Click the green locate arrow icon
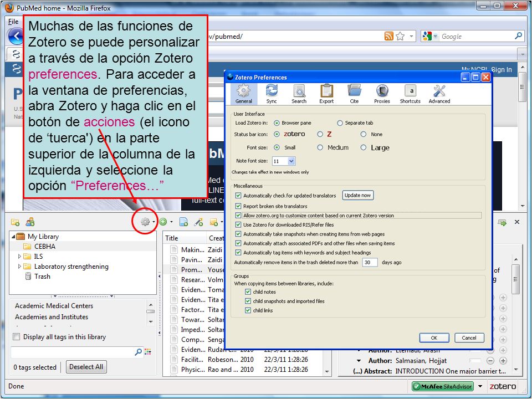The width and height of the screenshot is (532, 399). pos(502,222)
